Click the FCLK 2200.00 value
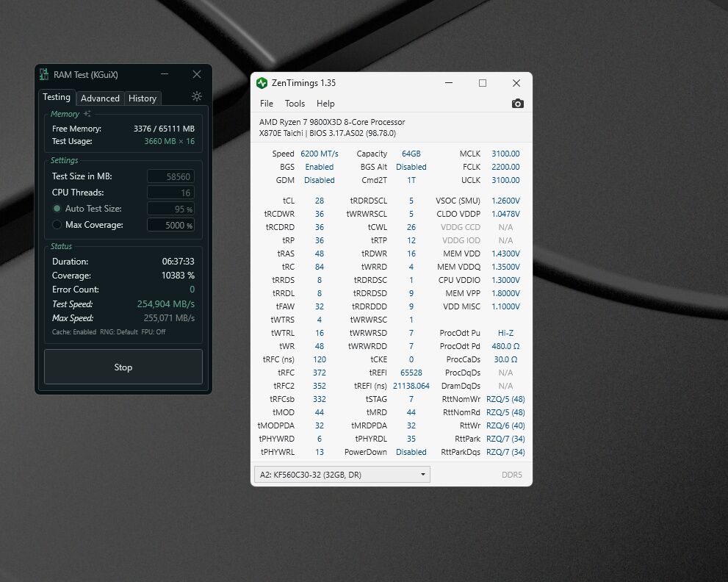This screenshot has height=582, width=728. click(x=505, y=167)
